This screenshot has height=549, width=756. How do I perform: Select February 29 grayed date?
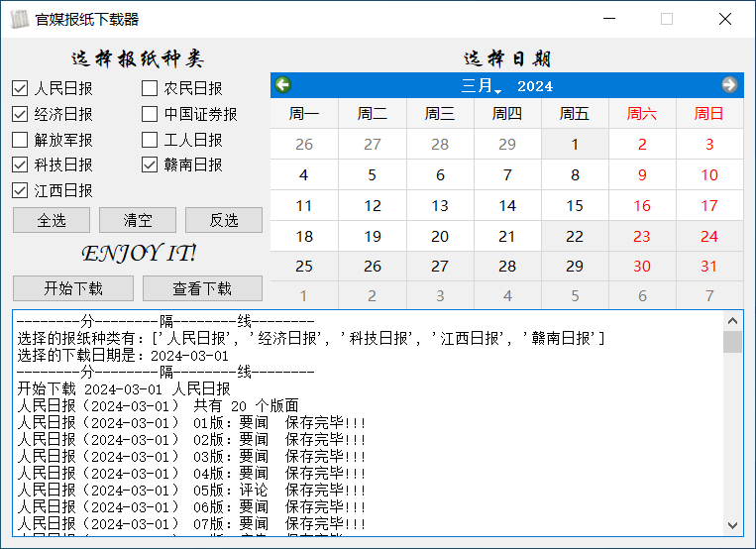click(507, 144)
